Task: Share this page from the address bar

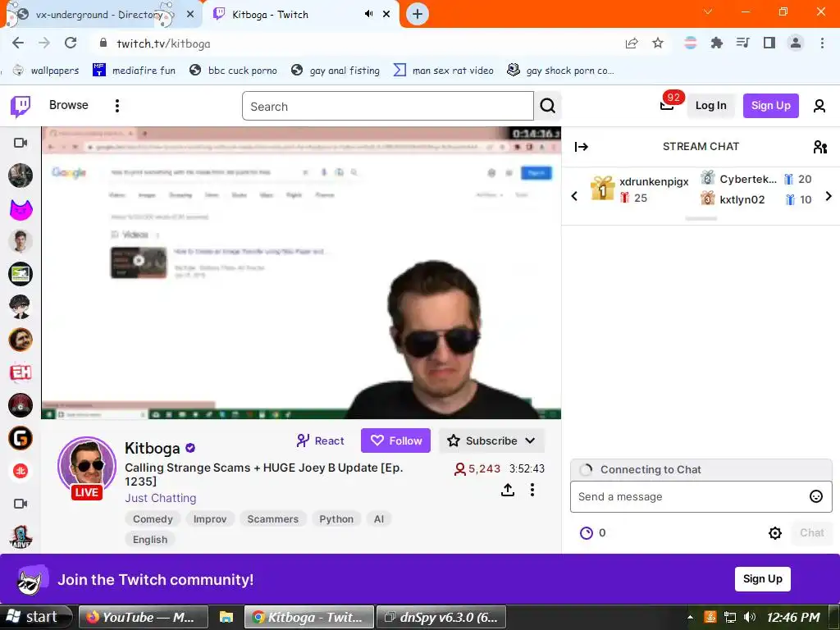Action: coord(632,43)
